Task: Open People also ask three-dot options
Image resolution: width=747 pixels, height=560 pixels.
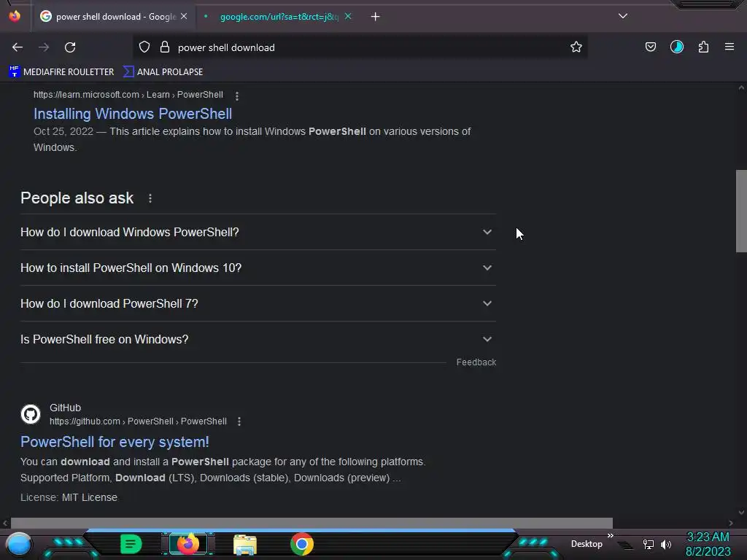Action: pos(150,198)
